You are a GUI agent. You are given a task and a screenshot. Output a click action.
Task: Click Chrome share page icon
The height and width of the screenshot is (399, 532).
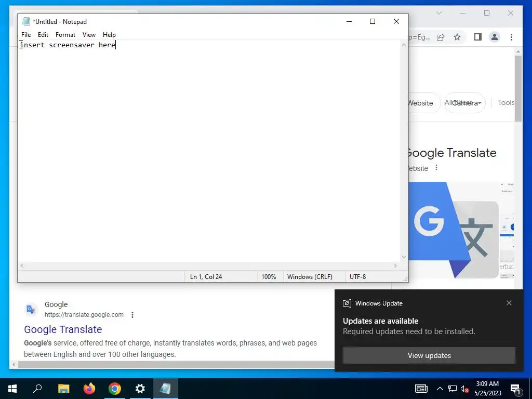pyautogui.click(x=441, y=37)
